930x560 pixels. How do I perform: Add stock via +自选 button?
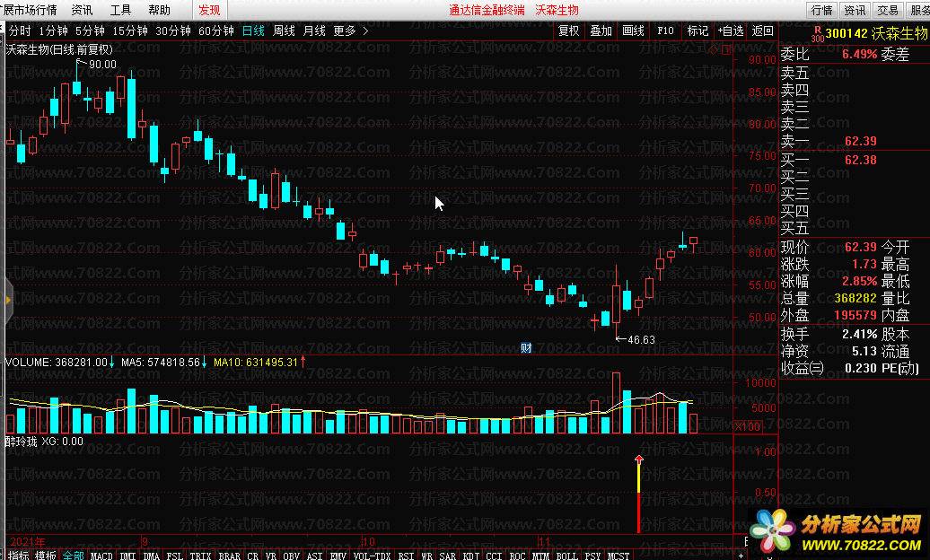[730, 31]
